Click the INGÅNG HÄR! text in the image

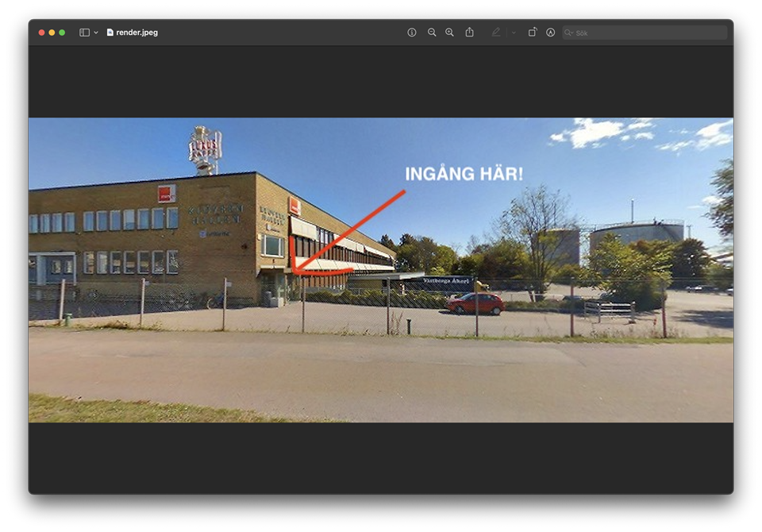464,174
